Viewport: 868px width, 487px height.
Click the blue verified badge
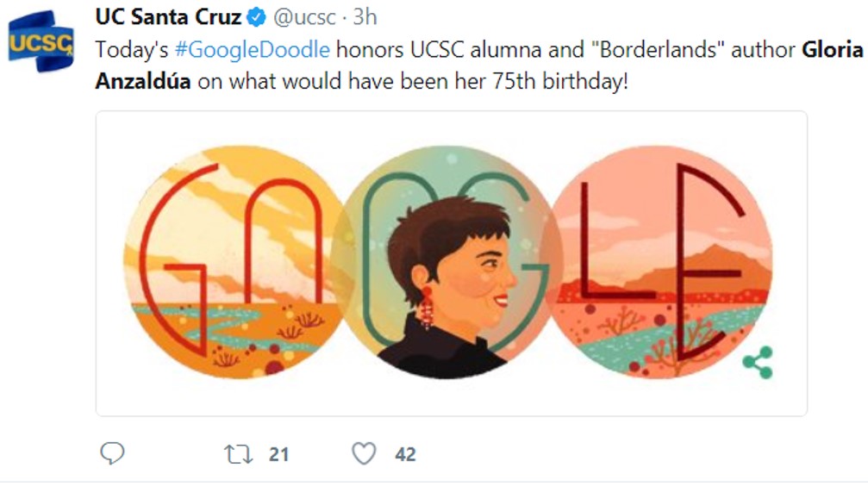pos(257,17)
